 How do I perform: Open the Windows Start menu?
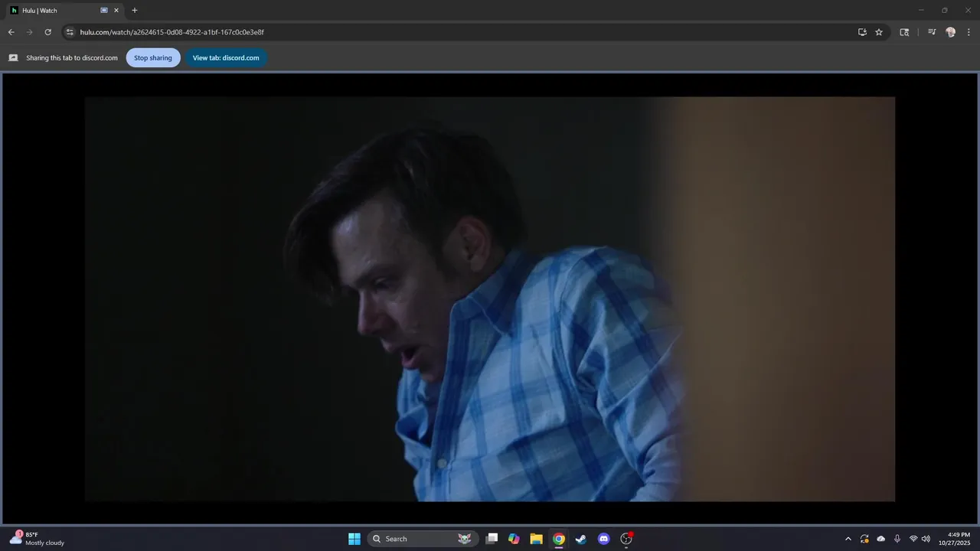(354, 539)
